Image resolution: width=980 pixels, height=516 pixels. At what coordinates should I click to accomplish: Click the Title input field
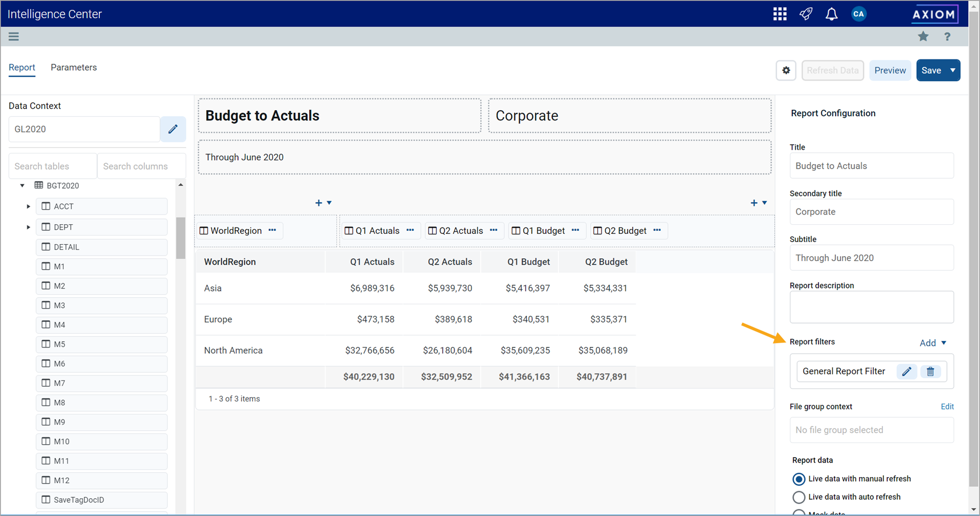click(x=871, y=166)
